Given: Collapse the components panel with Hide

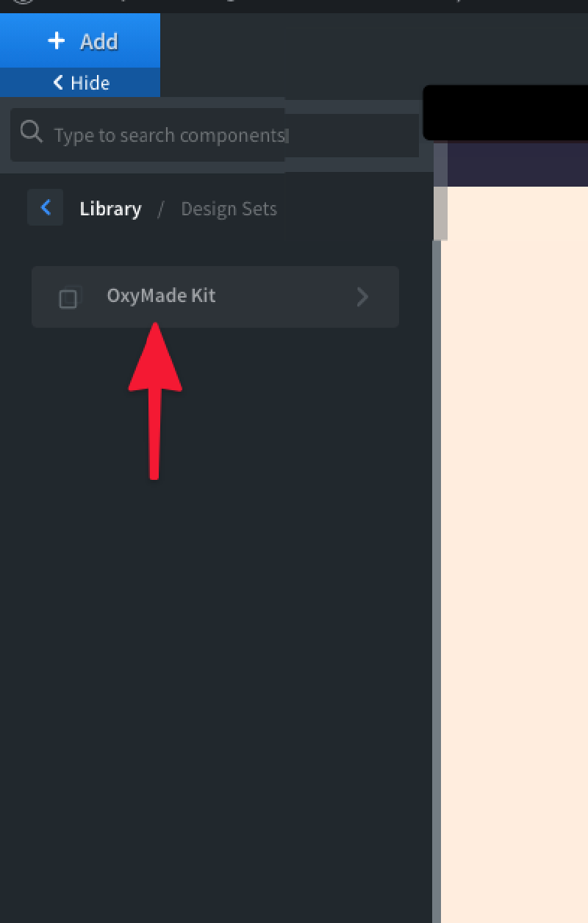Looking at the screenshot, I should (x=81, y=82).
